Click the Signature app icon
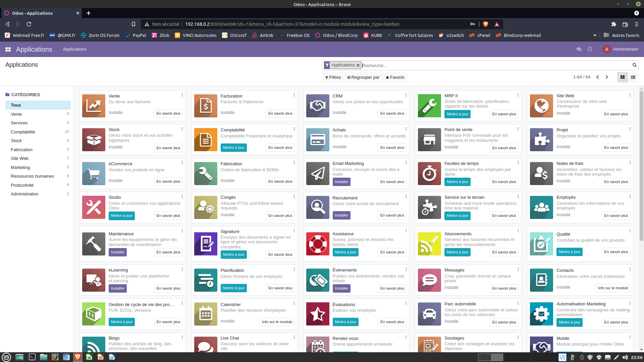 (206, 244)
